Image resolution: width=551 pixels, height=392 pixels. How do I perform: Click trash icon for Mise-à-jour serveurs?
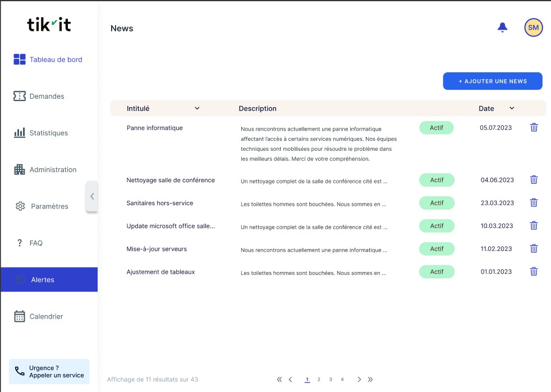pyautogui.click(x=534, y=248)
